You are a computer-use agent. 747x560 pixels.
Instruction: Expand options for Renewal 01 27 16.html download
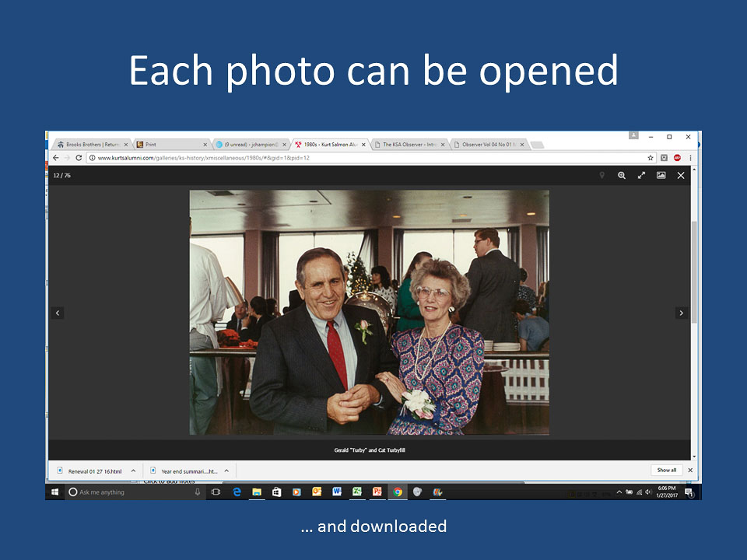133,471
